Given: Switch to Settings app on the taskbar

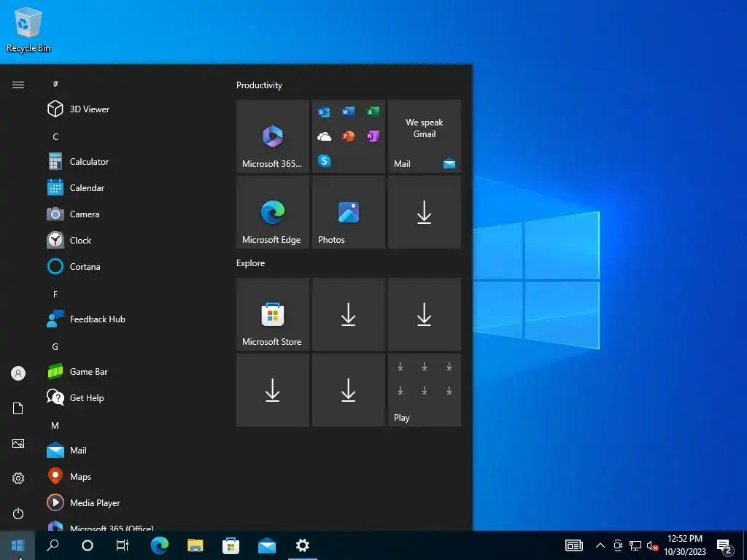Looking at the screenshot, I should click(303, 545).
